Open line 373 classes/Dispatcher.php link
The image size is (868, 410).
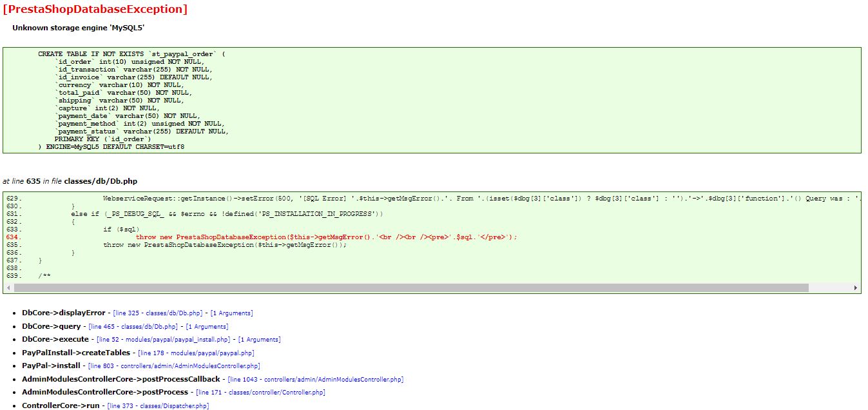(x=158, y=406)
